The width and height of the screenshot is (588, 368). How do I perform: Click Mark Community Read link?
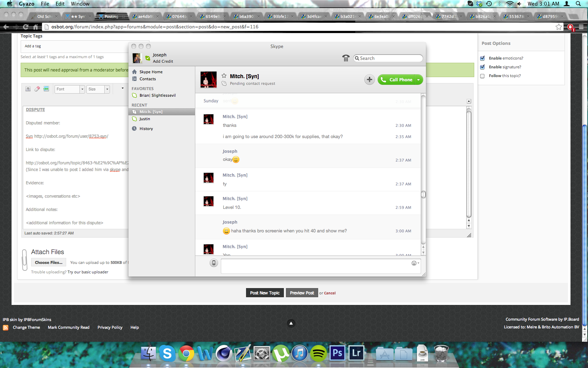click(69, 327)
